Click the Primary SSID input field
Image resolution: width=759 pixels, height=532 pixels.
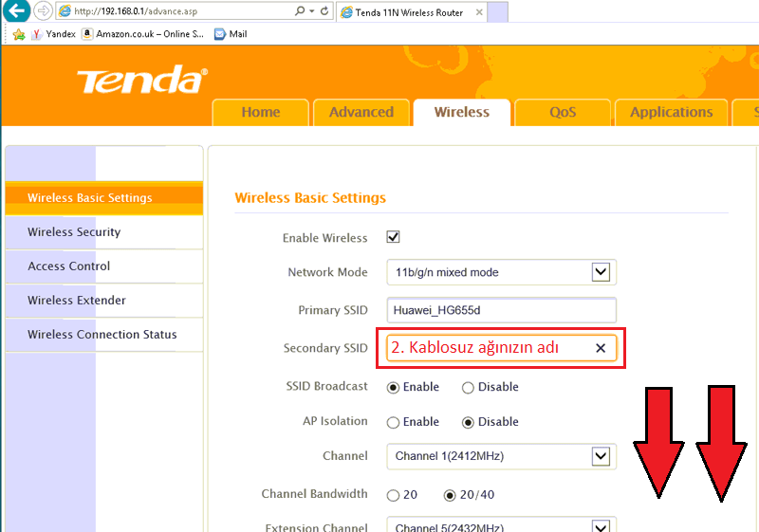pyautogui.click(x=502, y=310)
